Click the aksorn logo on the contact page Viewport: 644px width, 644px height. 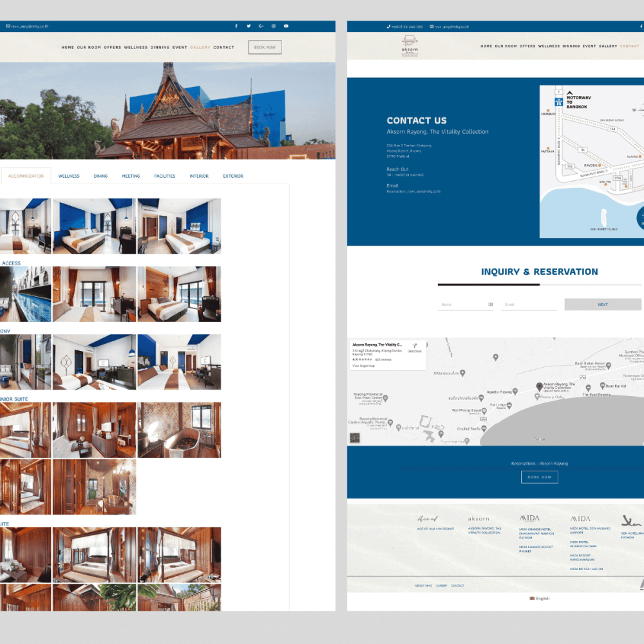click(410, 46)
